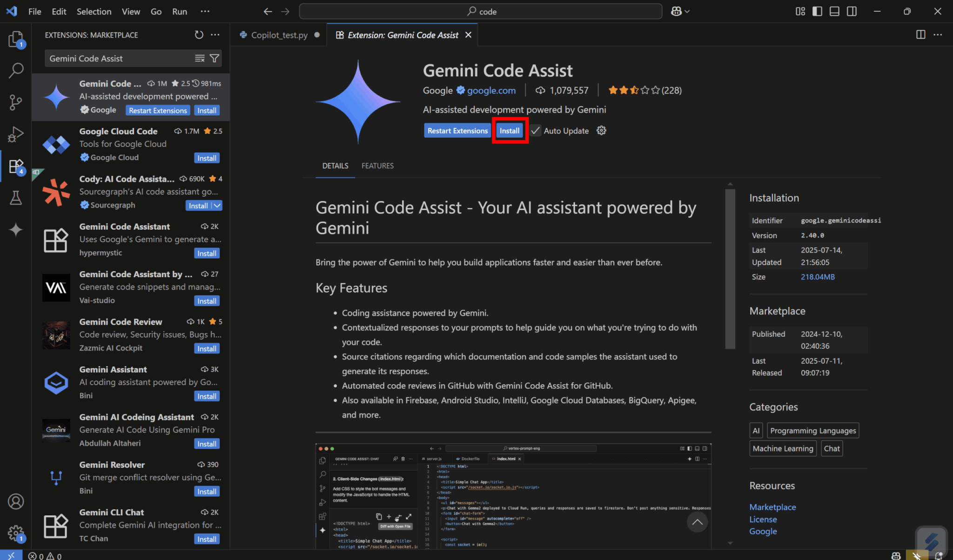Open the extensions filter funnel
953x560 pixels.
coord(214,58)
